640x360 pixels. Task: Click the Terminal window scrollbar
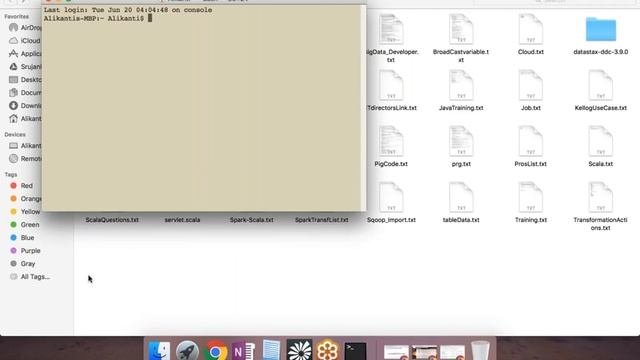tap(363, 108)
